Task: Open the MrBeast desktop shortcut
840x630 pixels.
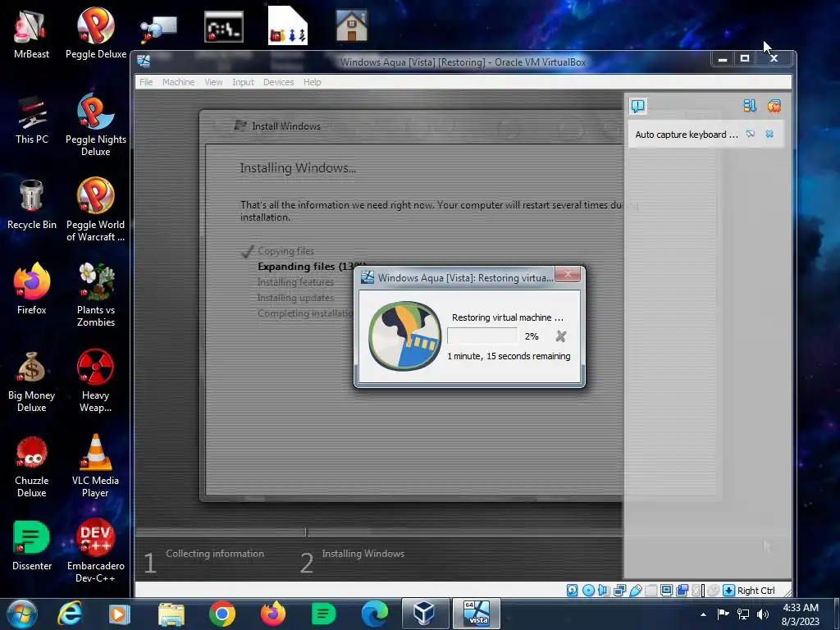Action: [31, 33]
